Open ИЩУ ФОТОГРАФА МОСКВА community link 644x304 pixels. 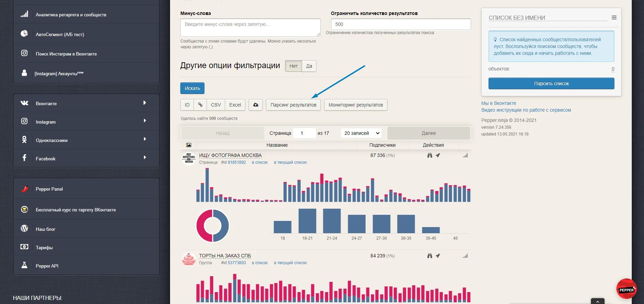tap(230, 155)
